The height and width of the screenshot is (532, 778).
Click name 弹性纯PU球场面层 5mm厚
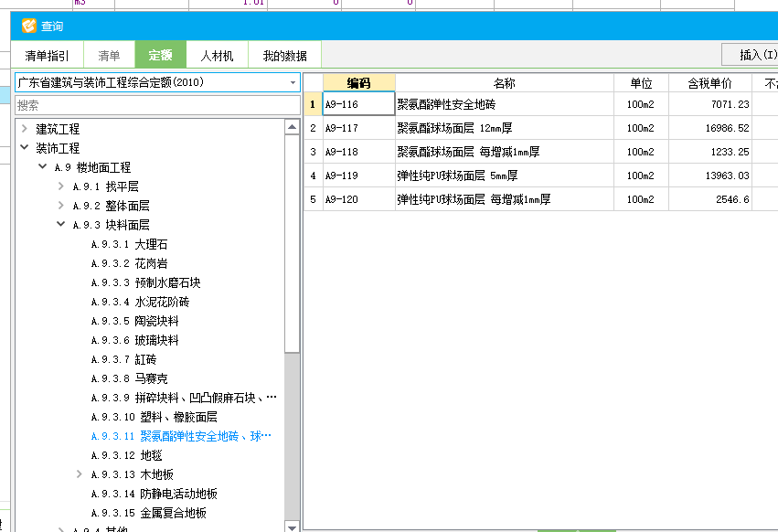457,176
